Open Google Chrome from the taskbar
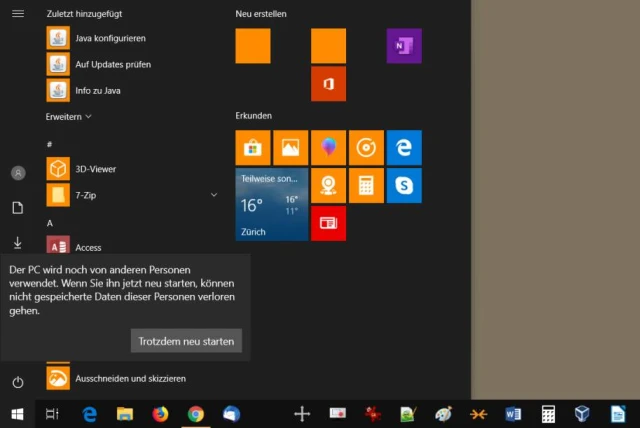The height and width of the screenshot is (428, 640). pos(196,413)
